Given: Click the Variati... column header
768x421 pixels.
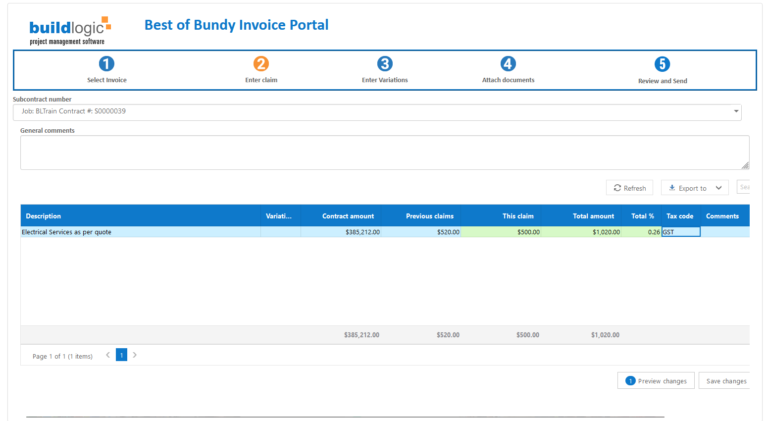Looking at the screenshot, I should [280, 216].
